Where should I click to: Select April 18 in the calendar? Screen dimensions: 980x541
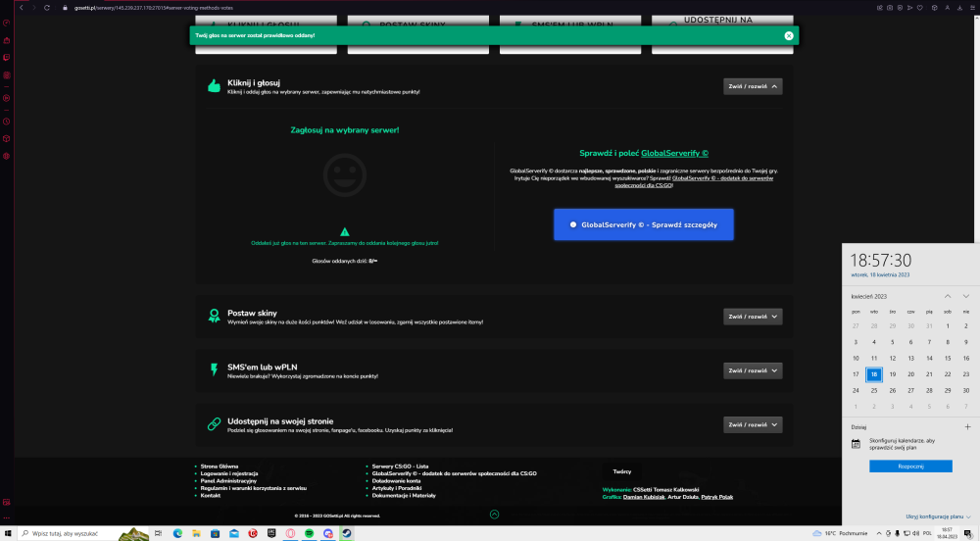click(874, 374)
